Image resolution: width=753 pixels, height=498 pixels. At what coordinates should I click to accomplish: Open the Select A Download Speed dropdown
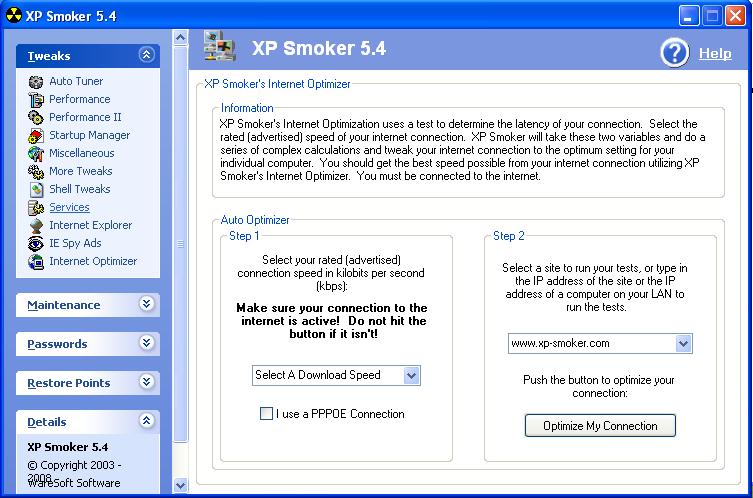click(x=411, y=375)
